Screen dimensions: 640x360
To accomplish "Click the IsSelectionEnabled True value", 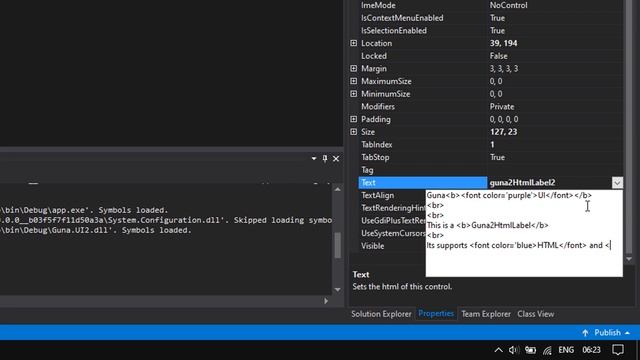I will [x=497, y=31].
